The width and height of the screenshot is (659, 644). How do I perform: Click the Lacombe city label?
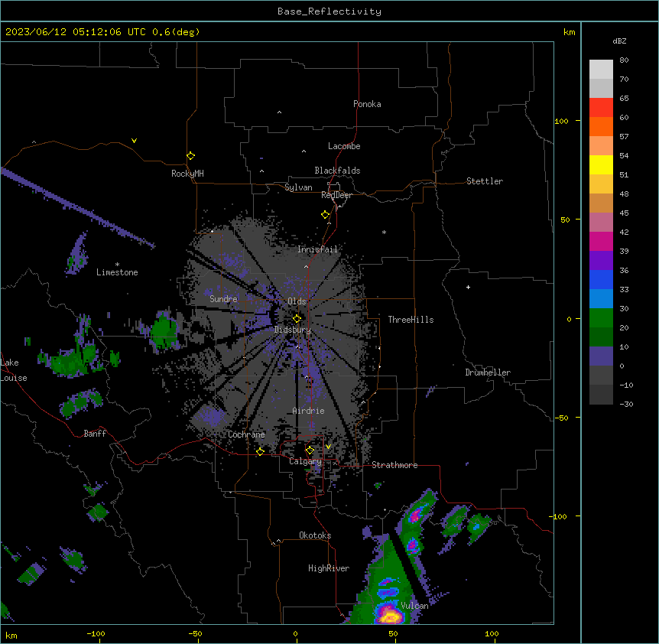point(344,146)
